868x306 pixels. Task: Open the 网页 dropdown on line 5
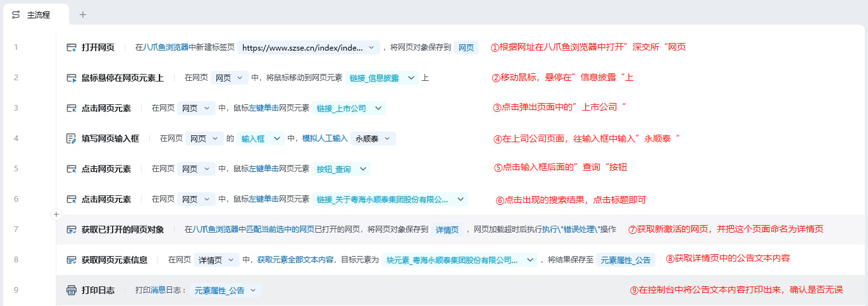point(197,169)
